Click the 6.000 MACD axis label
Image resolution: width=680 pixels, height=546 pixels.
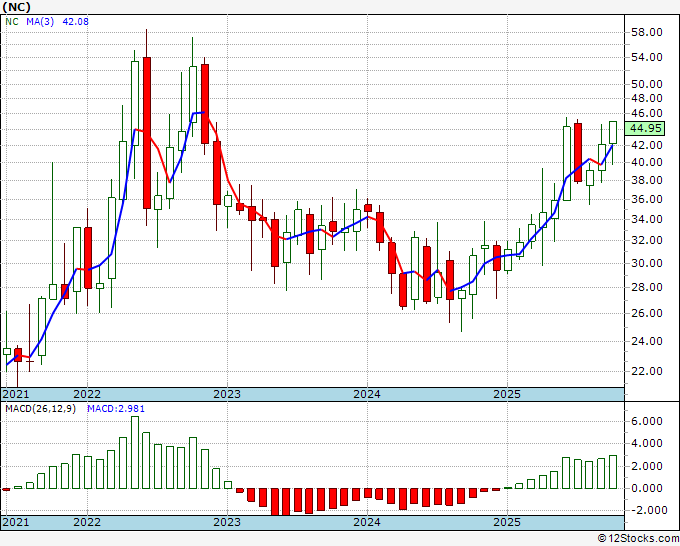coord(647,421)
